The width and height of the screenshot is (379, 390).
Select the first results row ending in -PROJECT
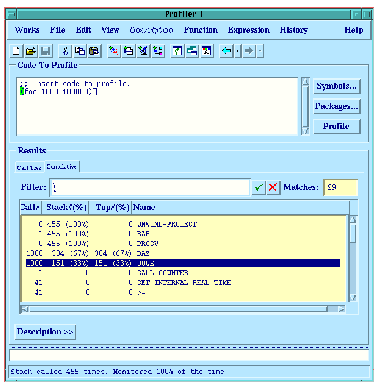[183, 224]
